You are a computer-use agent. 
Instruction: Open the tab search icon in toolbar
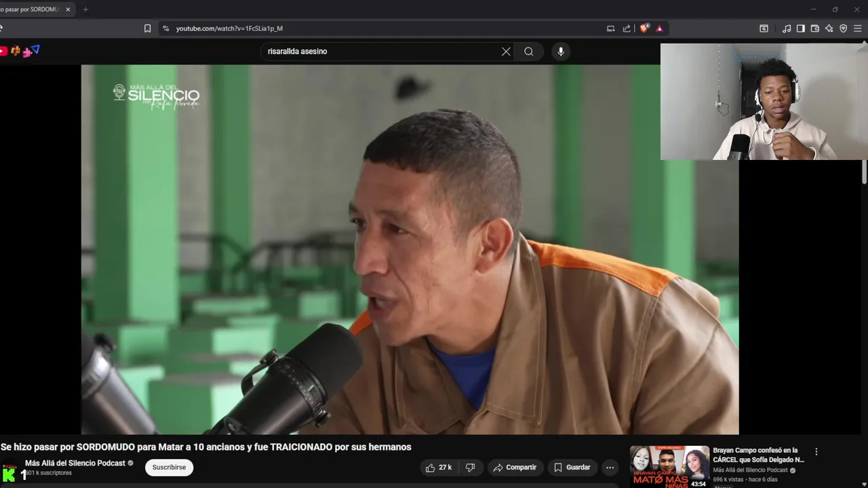tap(764, 28)
